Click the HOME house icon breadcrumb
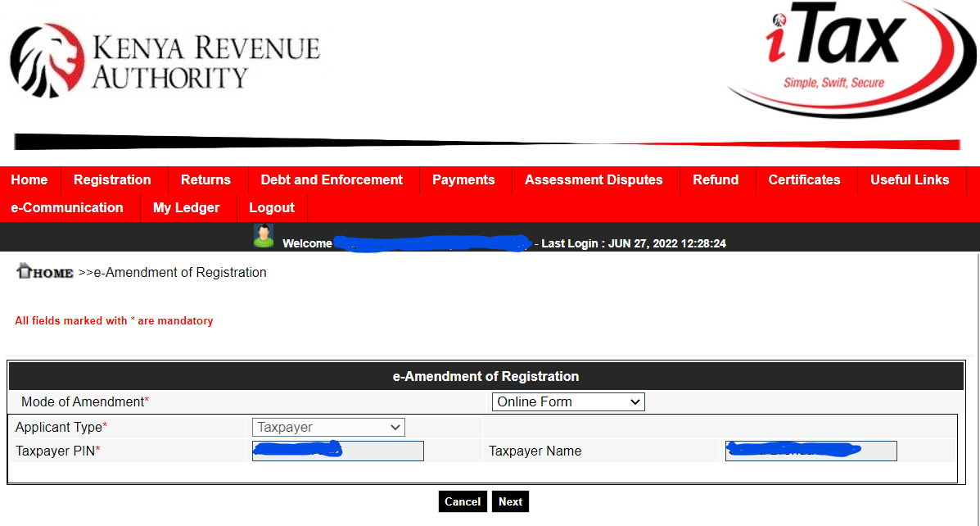 tap(25, 270)
